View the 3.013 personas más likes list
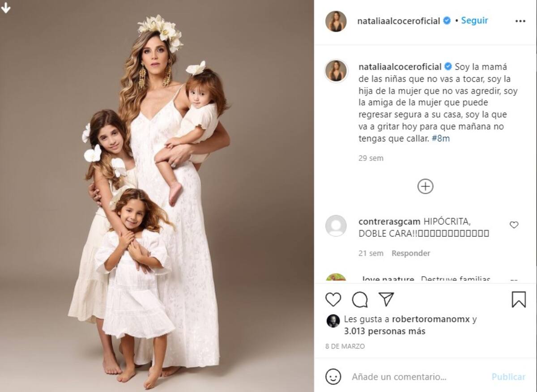The width and height of the screenshot is (537, 392). pyautogui.click(x=384, y=332)
